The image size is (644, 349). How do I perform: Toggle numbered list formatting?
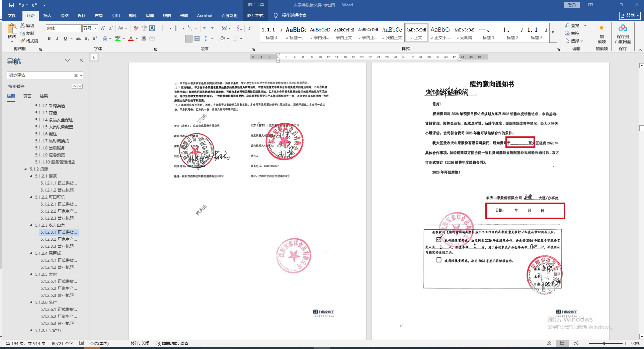coord(177,28)
